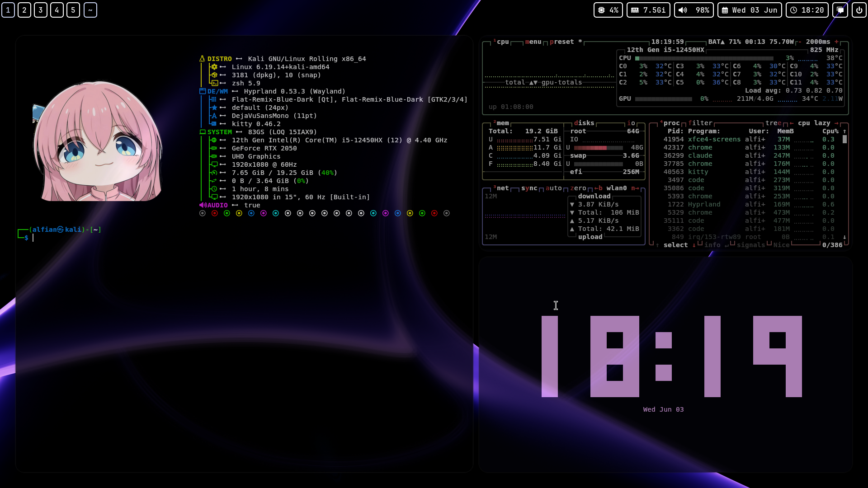
Task: Click the up arrow before select in proc footer
Action: point(657,245)
